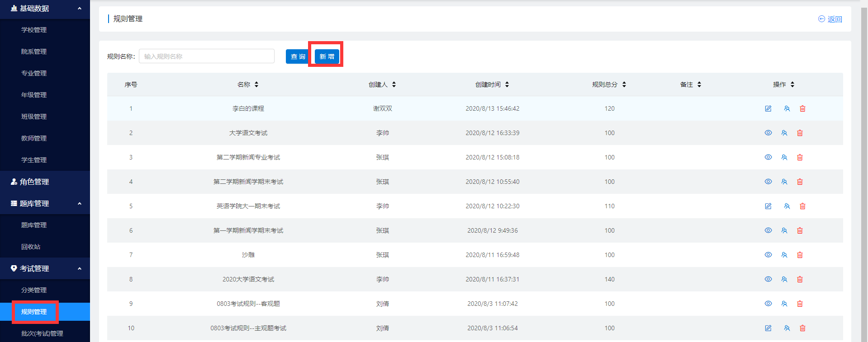The image size is (868, 342).
Task: Delete the 0803考试规则--主观题考试 rule
Action: click(802, 328)
